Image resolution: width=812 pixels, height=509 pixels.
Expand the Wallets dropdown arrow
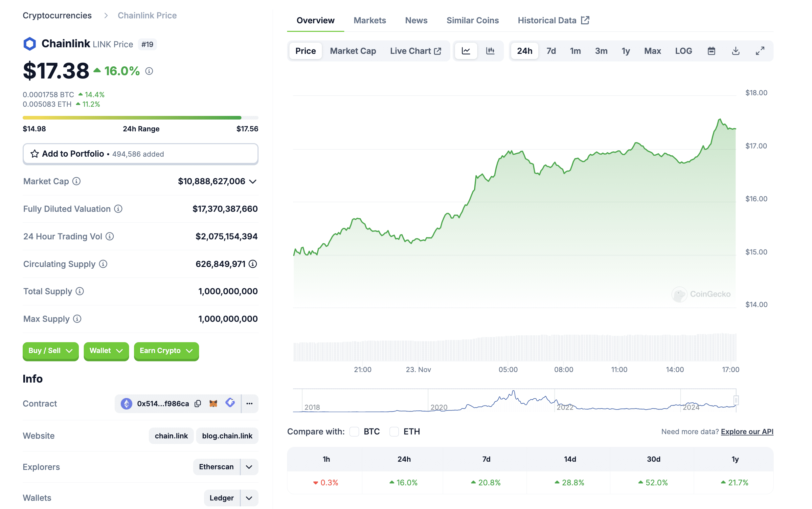249,498
